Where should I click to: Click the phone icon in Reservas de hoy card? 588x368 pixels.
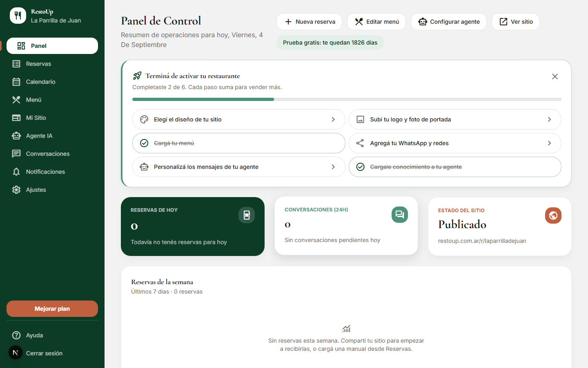pos(247,215)
